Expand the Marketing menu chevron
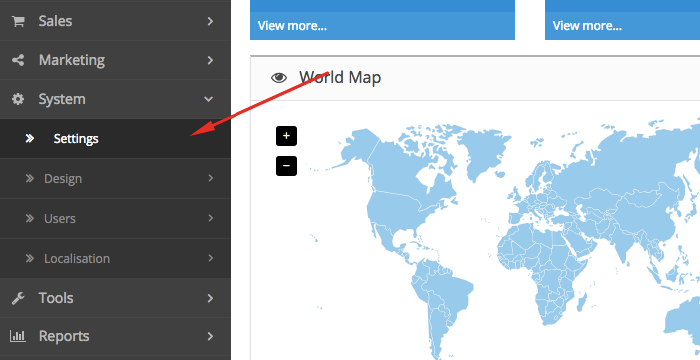 coord(210,60)
